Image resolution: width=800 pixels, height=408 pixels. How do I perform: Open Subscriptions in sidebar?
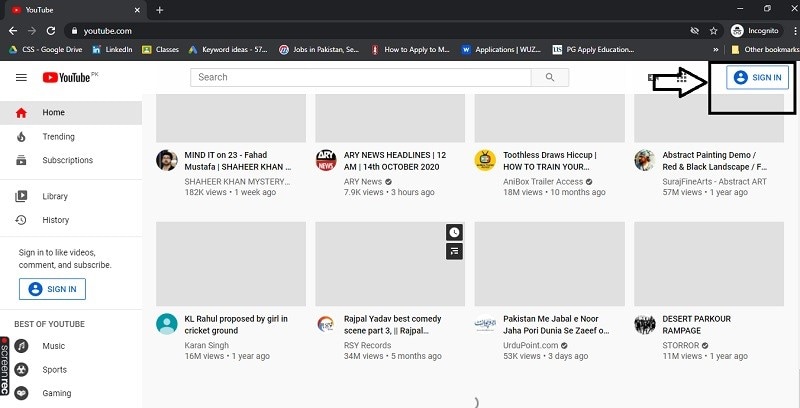pos(71,160)
